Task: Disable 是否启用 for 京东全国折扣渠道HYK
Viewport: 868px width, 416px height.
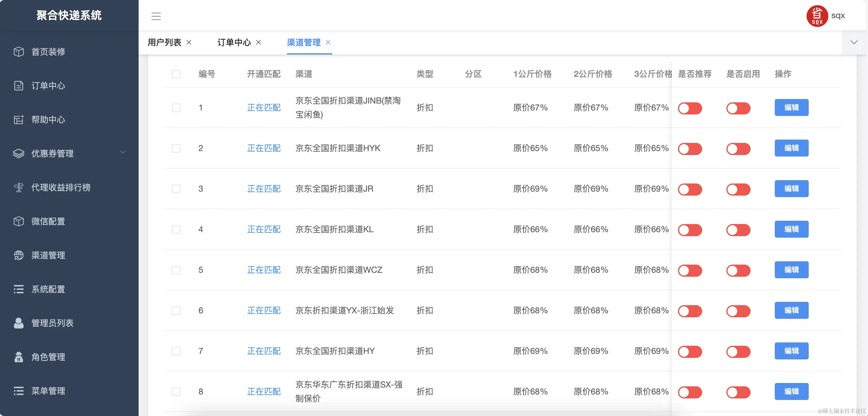Action: pyautogui.click(x=738, y=149)
